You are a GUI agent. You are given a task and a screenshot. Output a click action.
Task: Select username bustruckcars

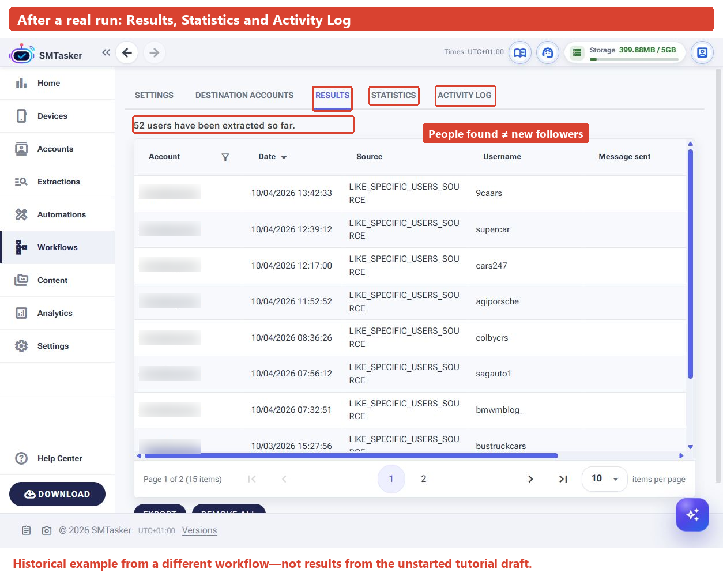tap(501, 446)
